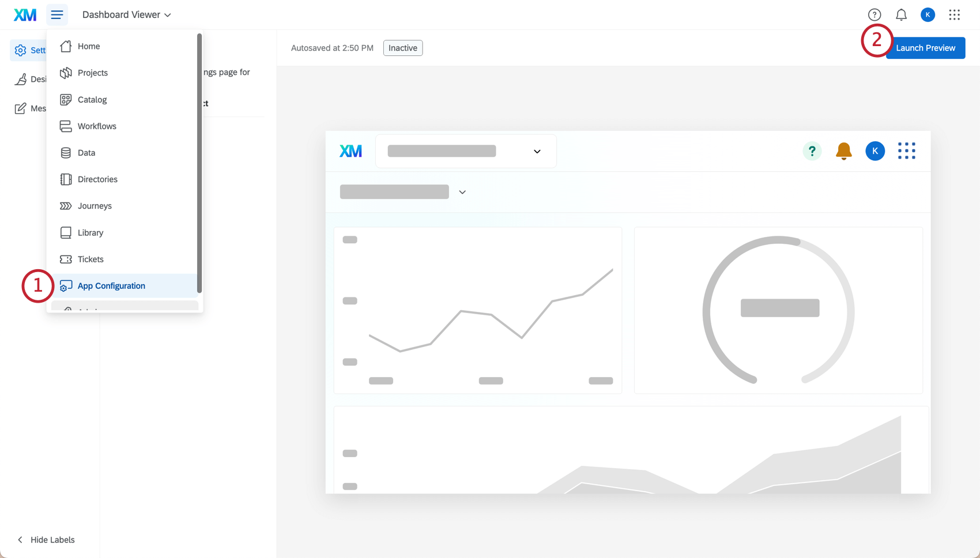
Task: Select Directories in the navigation menu
Action: (x=97, y=179)
